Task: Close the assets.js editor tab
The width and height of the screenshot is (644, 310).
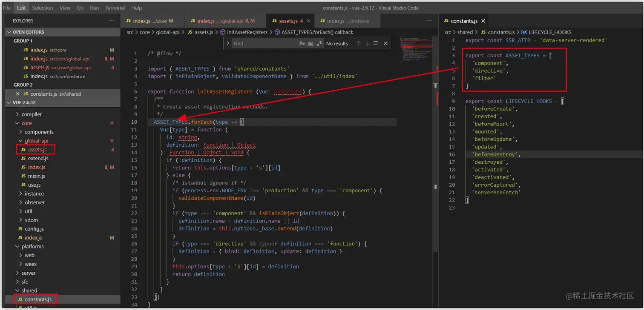Action: coord(309,21)
